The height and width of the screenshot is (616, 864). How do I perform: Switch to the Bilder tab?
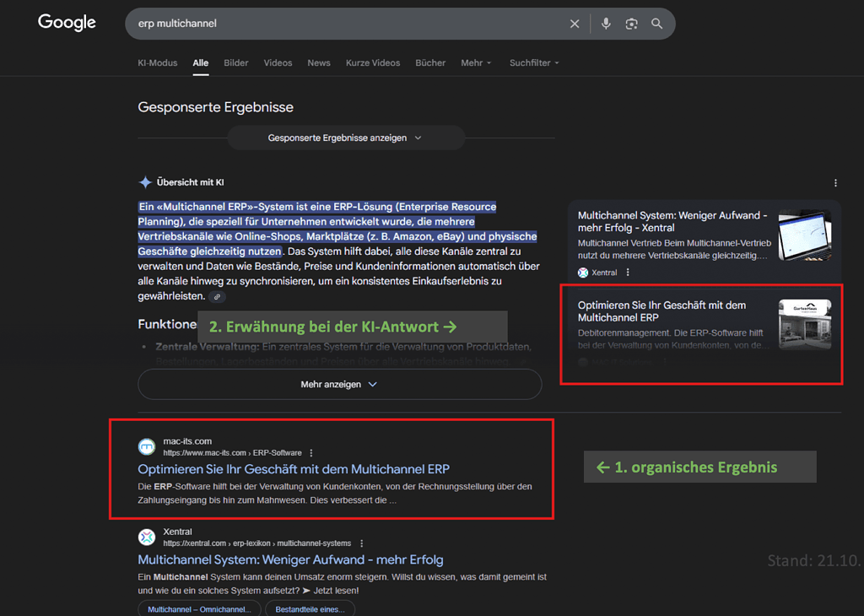[x=235, y=62]
